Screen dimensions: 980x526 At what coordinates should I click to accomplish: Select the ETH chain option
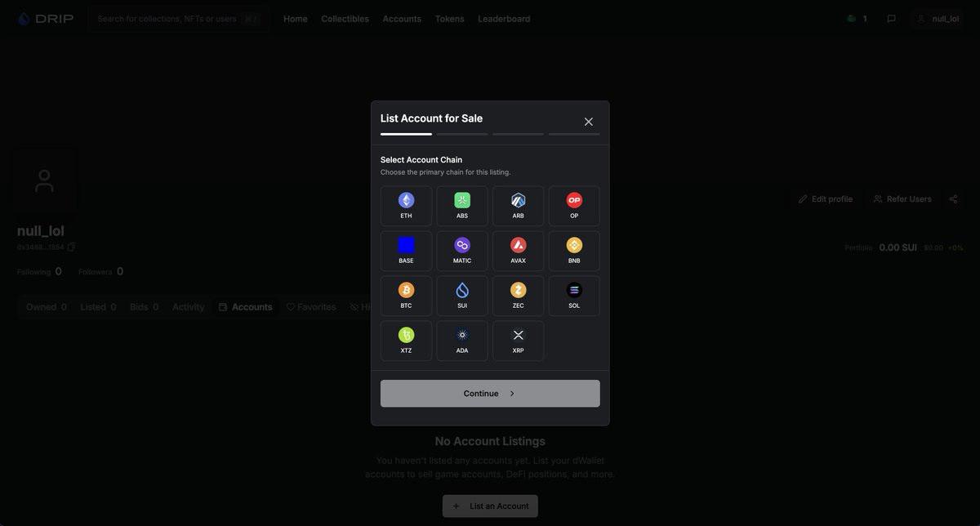click(x=406, y=206)
